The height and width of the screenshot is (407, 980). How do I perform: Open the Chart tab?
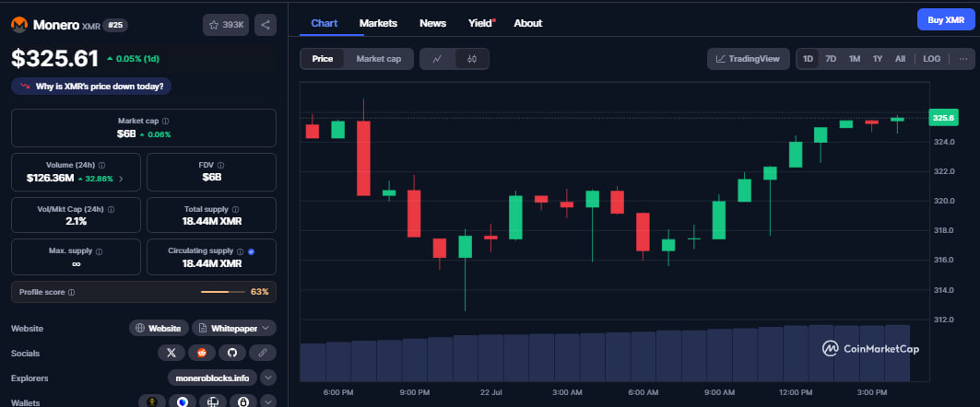pos(325,23)
